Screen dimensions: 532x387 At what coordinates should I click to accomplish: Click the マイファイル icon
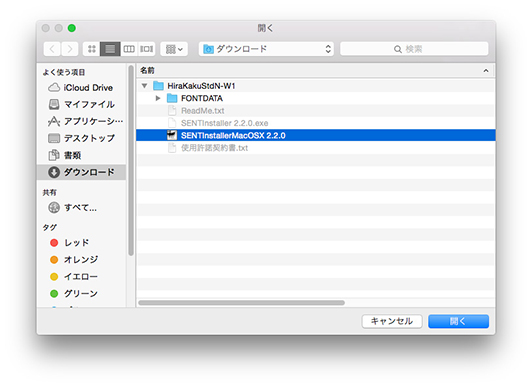click(54, 104)
